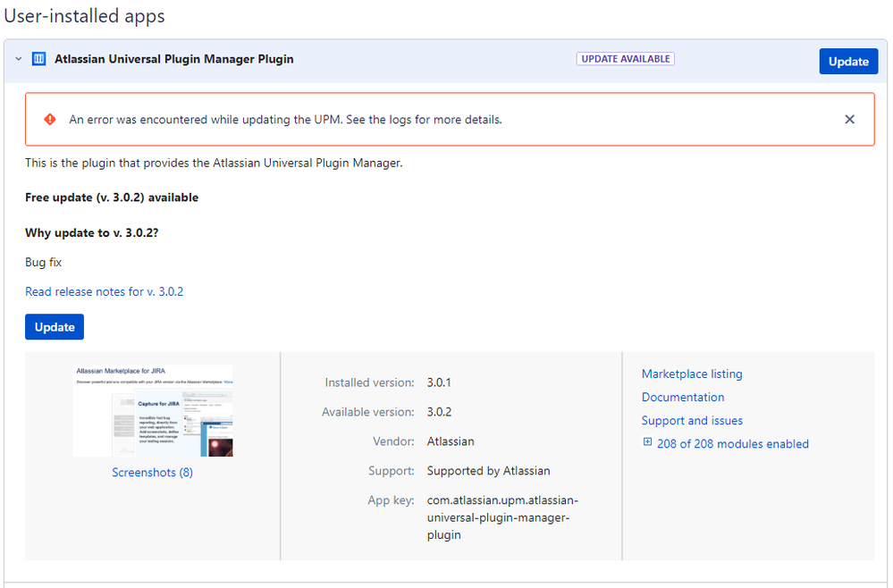
Task: Click the plugin icon beside Atlassian Universal Plugin Manager
Action: pyautogui.click(x=38, y=59)
